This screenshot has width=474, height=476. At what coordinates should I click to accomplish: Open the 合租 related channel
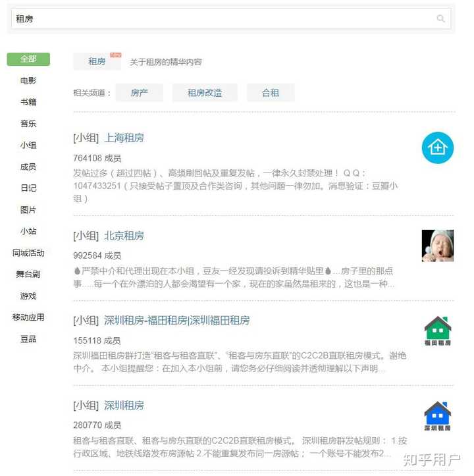(271, 93)
